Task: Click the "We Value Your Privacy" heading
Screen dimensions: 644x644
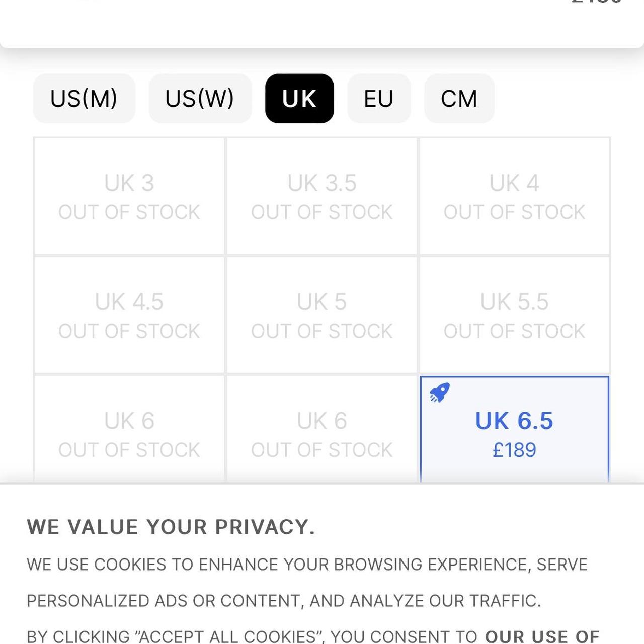Action: [x=171, y=527]
